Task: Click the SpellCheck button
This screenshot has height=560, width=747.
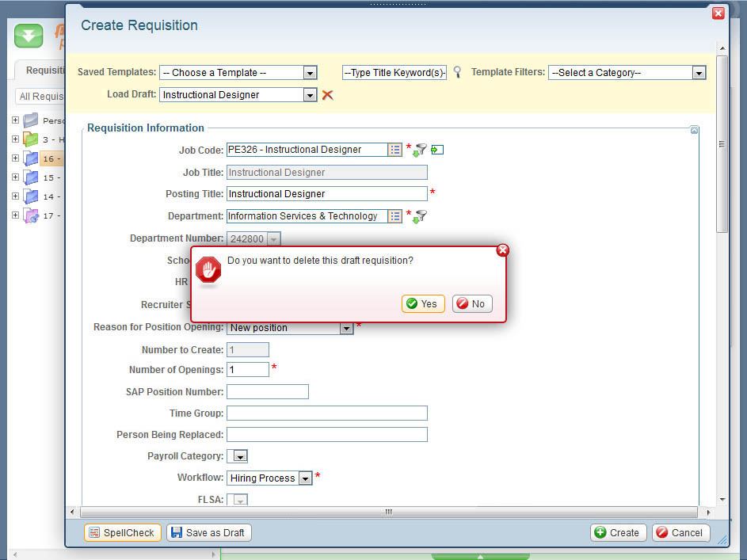Action: (122, 533)
